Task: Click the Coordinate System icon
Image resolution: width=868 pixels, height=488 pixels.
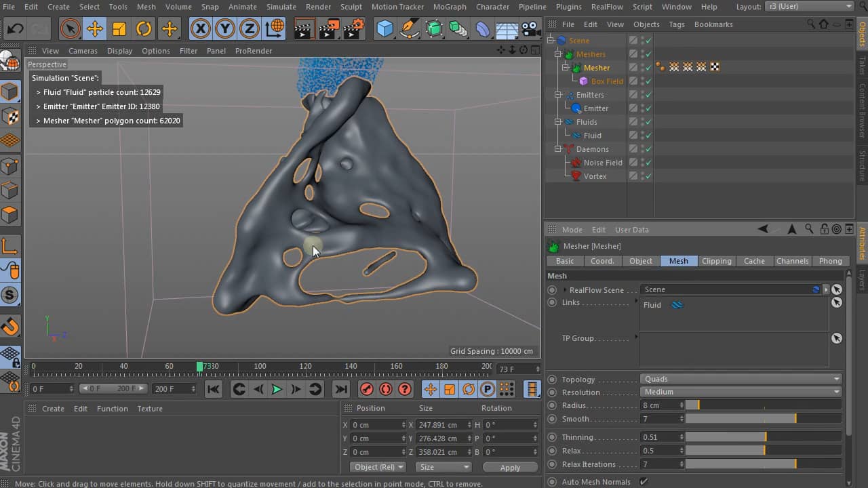Action: pyautogui.click(x=275, y=29)
